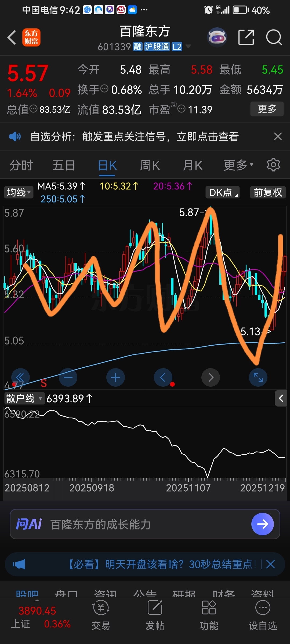Viewport: 290px width, 644px height.
Task: Move chart left with arrow button
Action: [163, 378]
